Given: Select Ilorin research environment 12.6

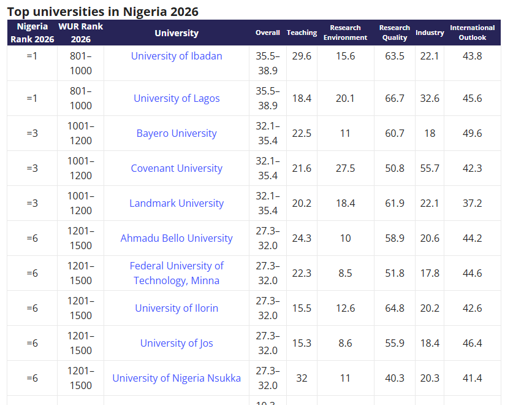Looking at the screenshot, I should [x=346, y=308].
